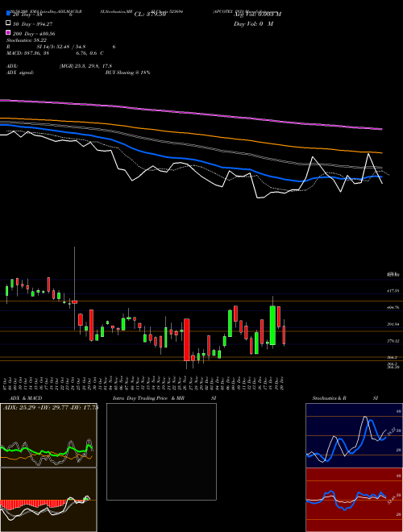Click the MACD histogram chart panel
This screenshot has height=532, width=403.
(48, 500)
